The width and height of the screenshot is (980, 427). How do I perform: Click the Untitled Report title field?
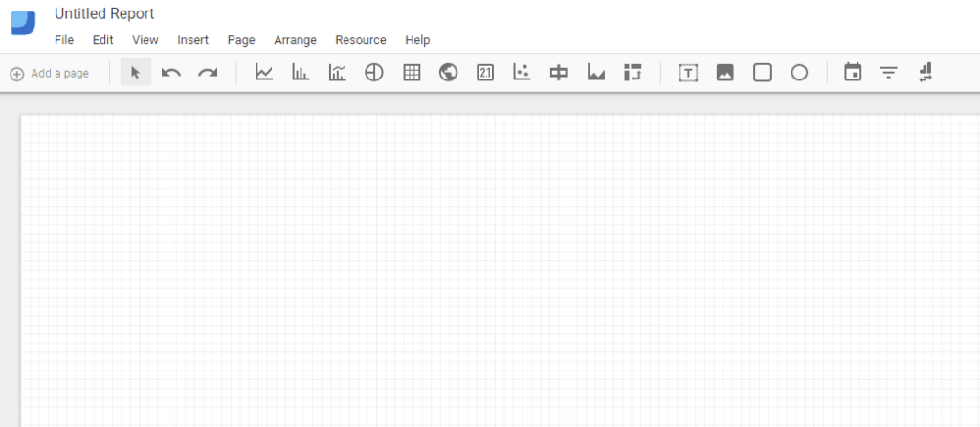tap(104, 14)
